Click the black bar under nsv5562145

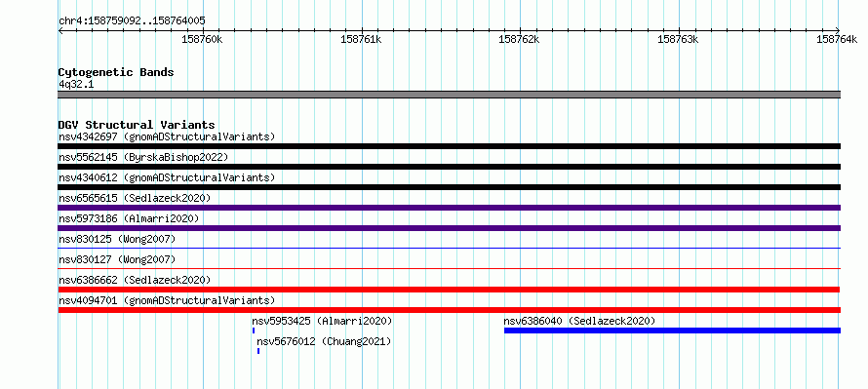tap(450, 167)
